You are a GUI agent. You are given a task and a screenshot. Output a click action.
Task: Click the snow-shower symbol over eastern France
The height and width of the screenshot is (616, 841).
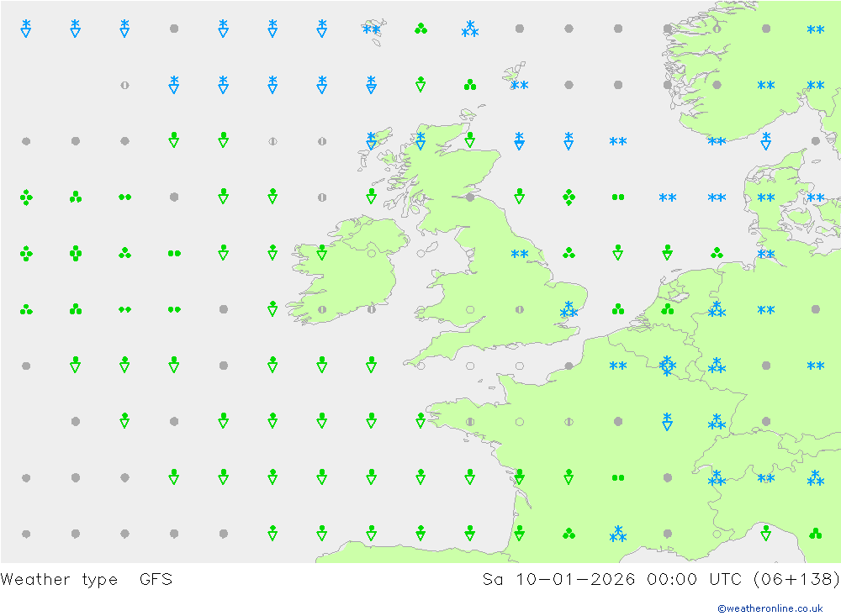tap(667, 421)
